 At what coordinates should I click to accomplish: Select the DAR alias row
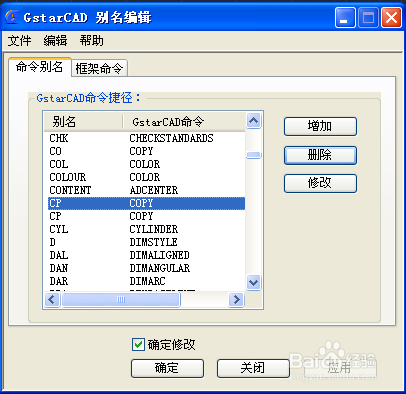coord(147,281)
